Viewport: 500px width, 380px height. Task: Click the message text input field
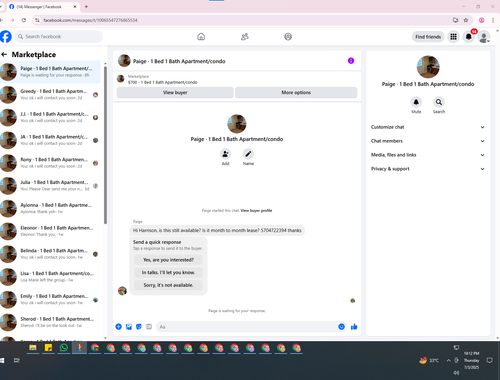247,327
